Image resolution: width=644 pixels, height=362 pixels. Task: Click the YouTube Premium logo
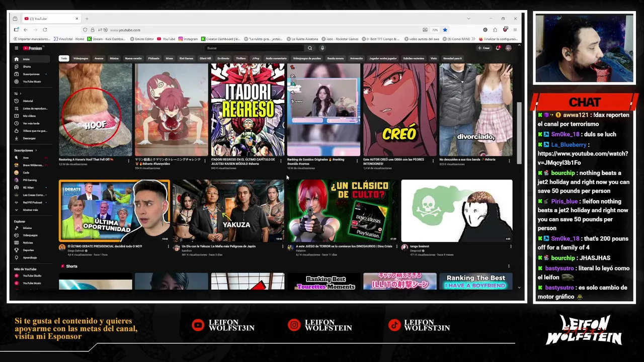(x=33, y=48)
